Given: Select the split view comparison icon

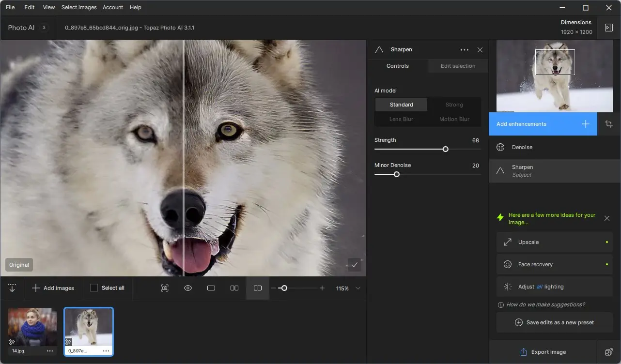Looking at the screenshot, I should (x=258, y=288).
